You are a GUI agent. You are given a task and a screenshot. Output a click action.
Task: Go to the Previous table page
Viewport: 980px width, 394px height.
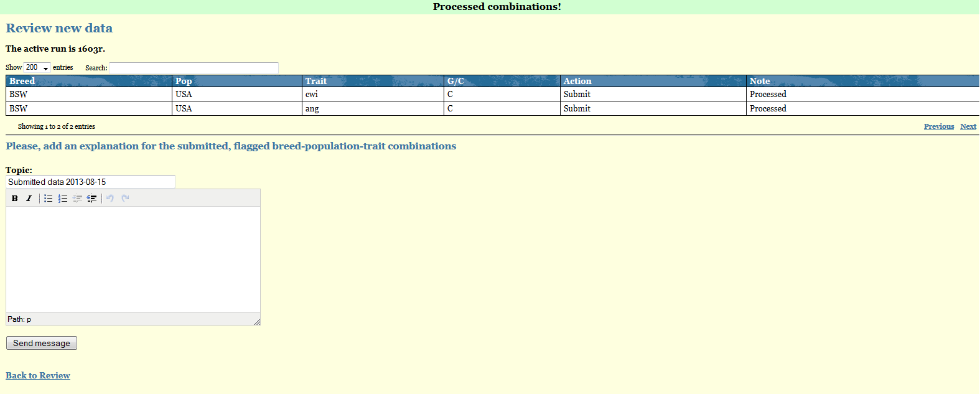pos(938,126)
